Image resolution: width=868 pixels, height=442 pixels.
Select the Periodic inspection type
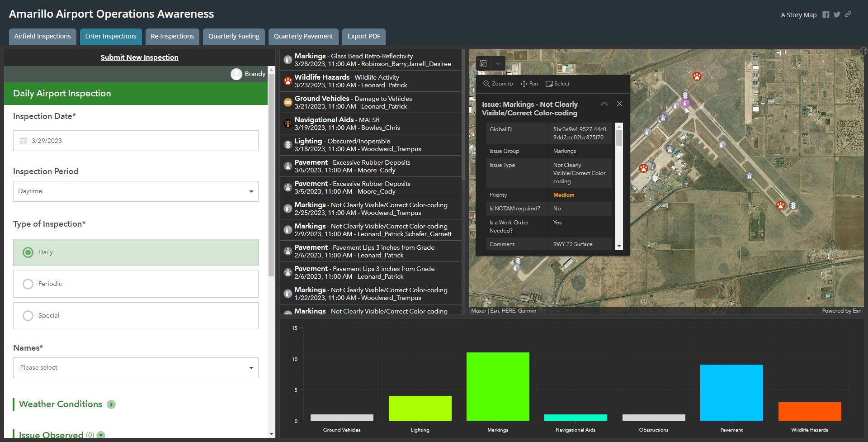pos(28,284)
